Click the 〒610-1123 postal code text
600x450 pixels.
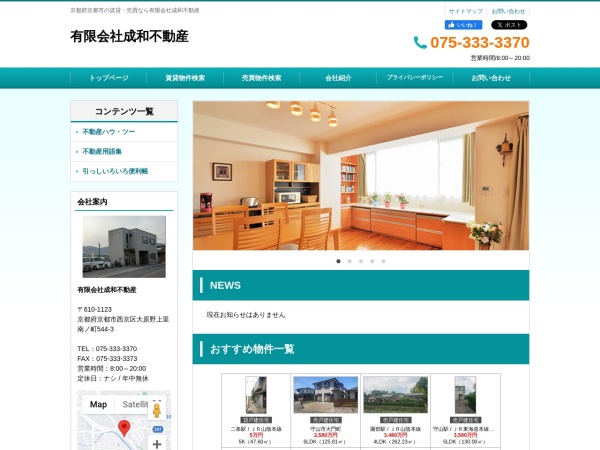pyautogui.click(x=95, y=309)
